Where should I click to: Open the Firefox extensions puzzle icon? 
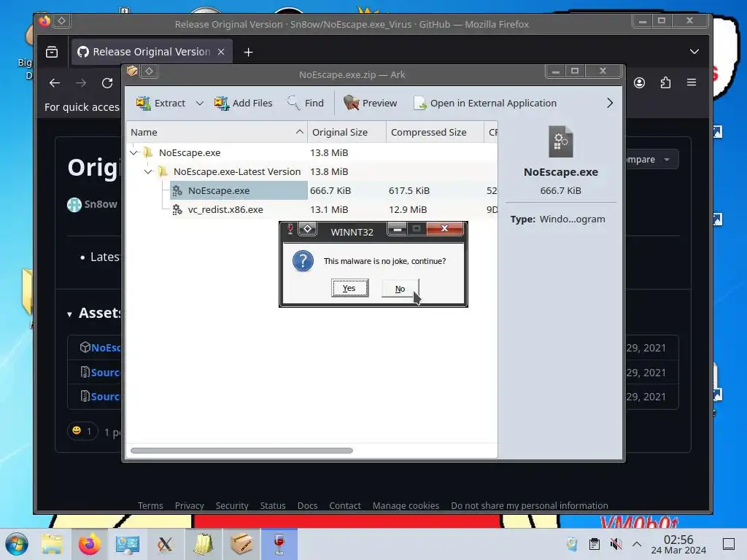point(665,83)
